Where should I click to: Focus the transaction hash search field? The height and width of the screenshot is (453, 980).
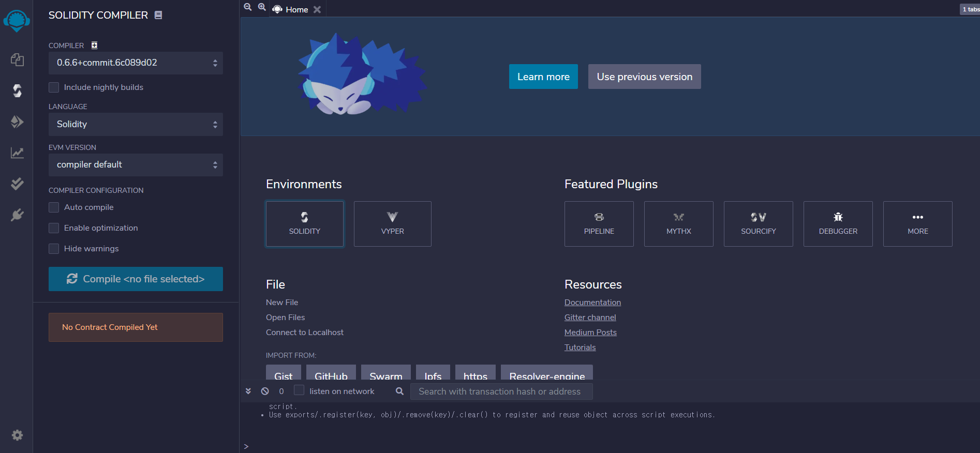coord(501,391)
